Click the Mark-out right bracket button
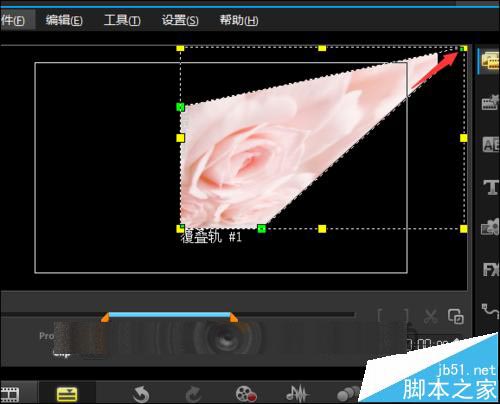Viewport: 500px width, 404px height. coord(406,315)
